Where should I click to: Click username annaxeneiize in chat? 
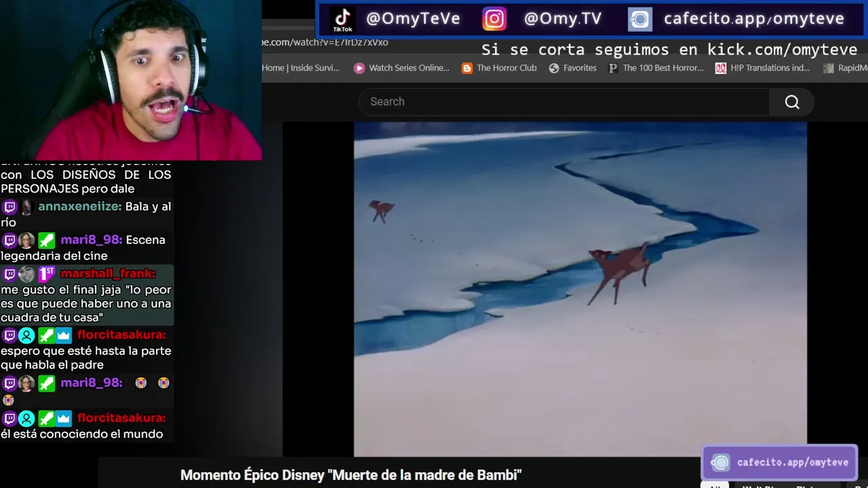coord(80,207)
